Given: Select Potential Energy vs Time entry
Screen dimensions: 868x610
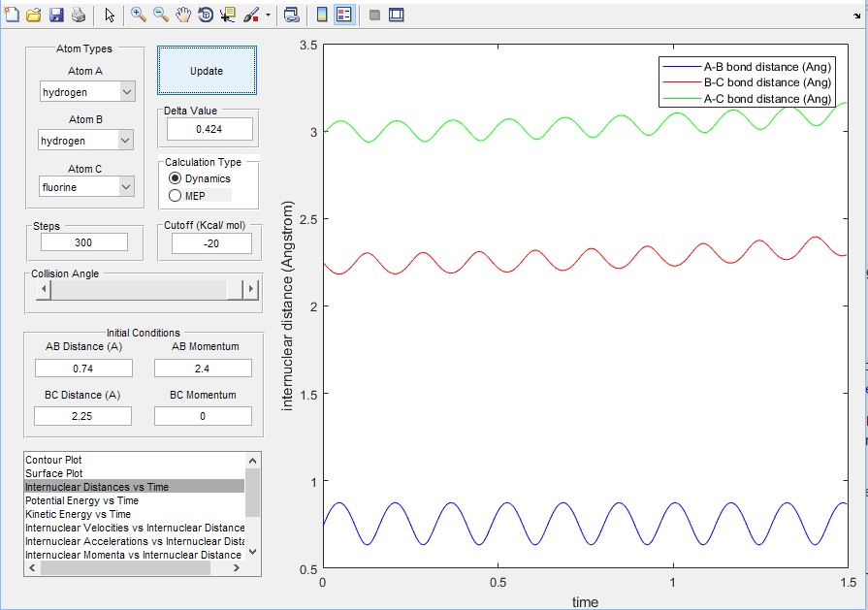Looking at the screenshot, I should point(135,500).
